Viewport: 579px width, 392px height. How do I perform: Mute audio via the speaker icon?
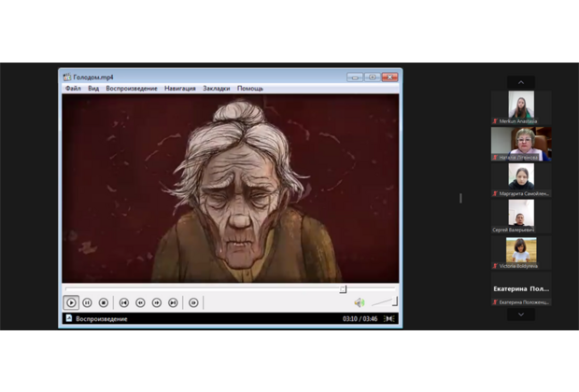point(359,302)
